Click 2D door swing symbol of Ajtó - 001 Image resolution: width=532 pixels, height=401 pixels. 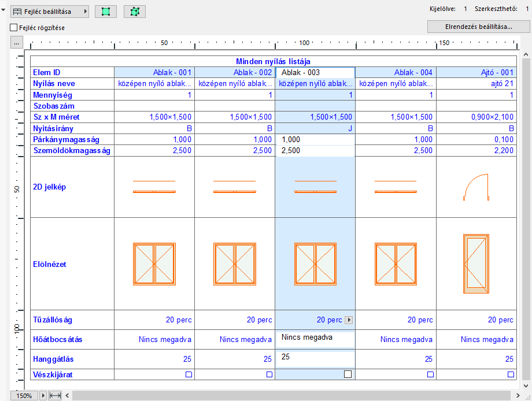pyautogui.click(x=476, y=187)
